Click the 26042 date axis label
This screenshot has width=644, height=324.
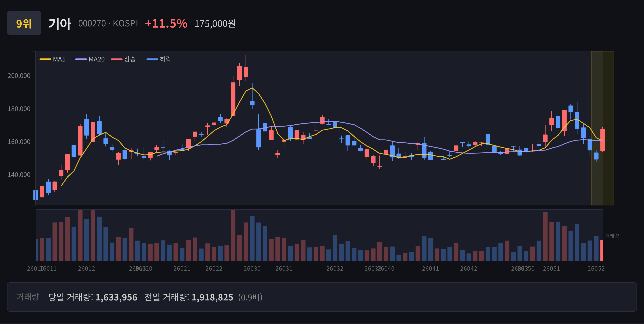pyautogui.click(x=469, y=268)
